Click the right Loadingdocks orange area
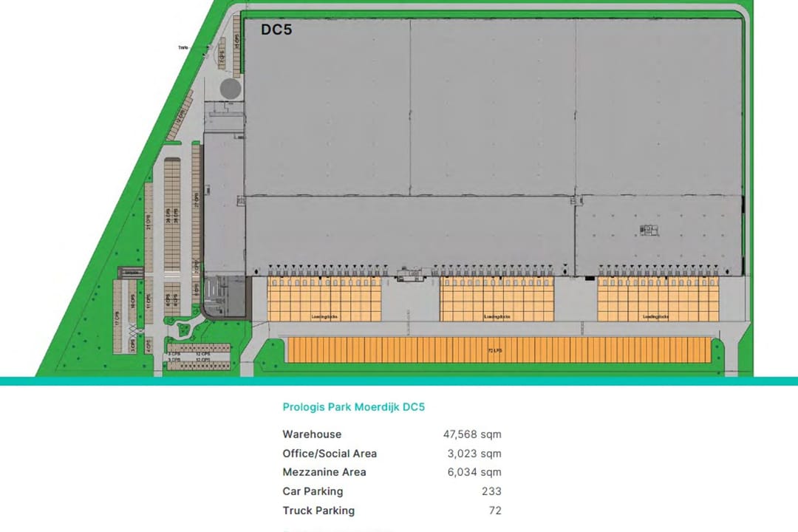The height and width of the screenshot is (532, 798). pos(656,299)
